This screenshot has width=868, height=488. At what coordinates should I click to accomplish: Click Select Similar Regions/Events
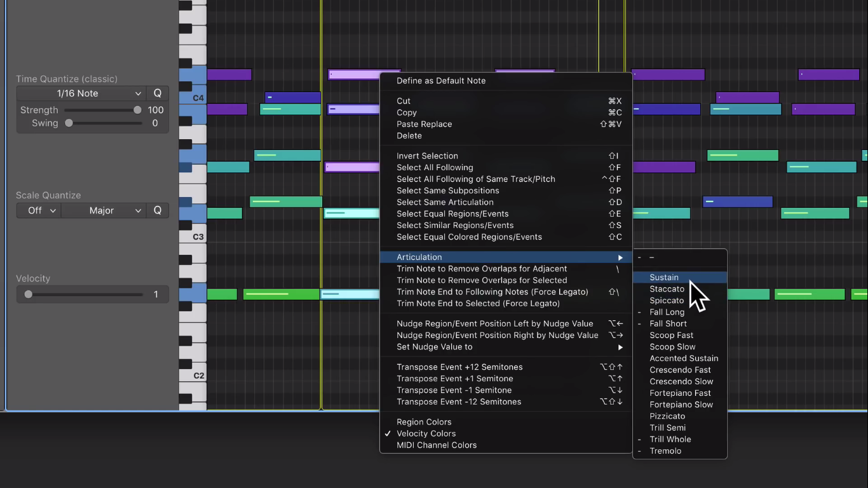pyautogui.click(x=506, y=225)
